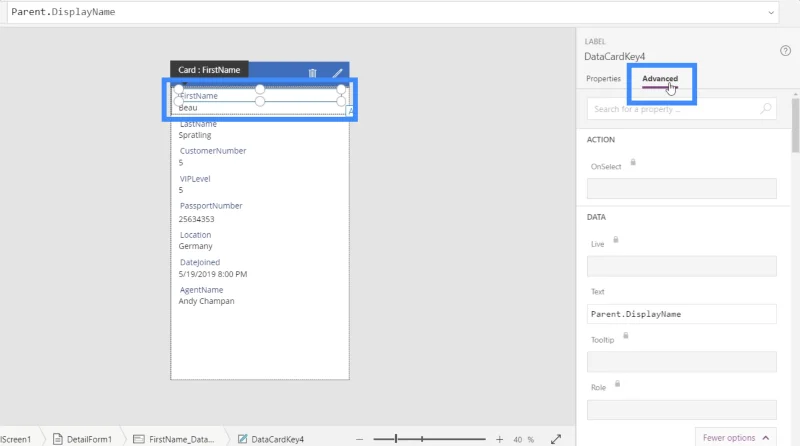
Task: Click the Live property input box
Action: (x=682, y=266)
